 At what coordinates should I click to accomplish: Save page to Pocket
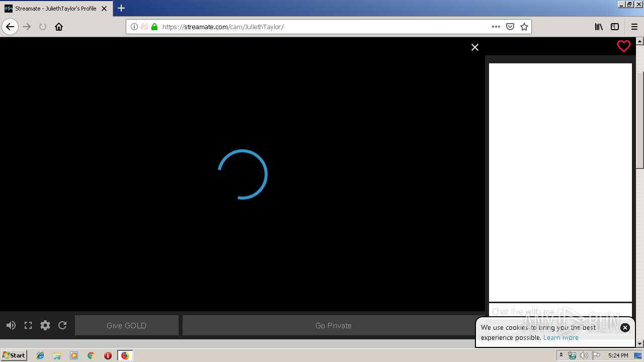click(x=510, y=27)
